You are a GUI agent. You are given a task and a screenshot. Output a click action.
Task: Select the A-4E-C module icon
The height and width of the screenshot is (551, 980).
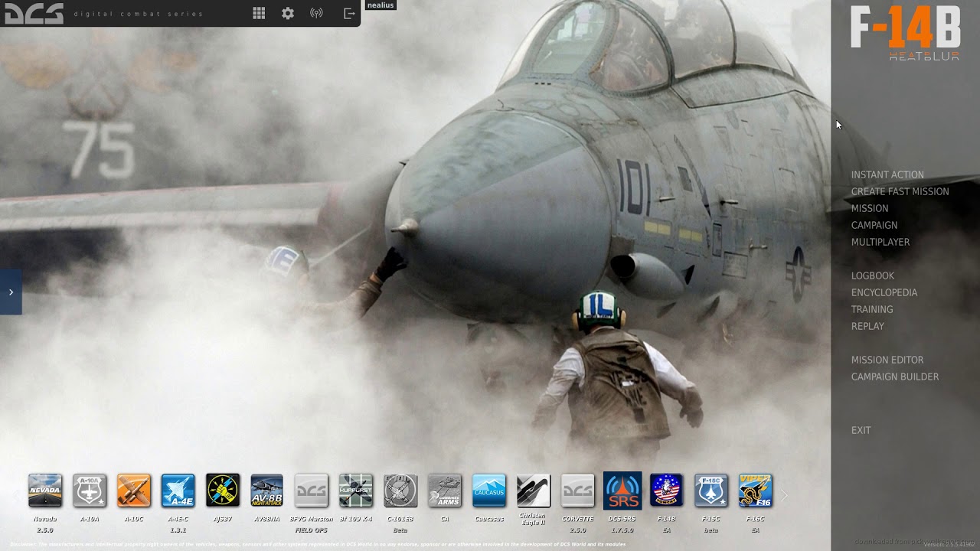point(178,491)
